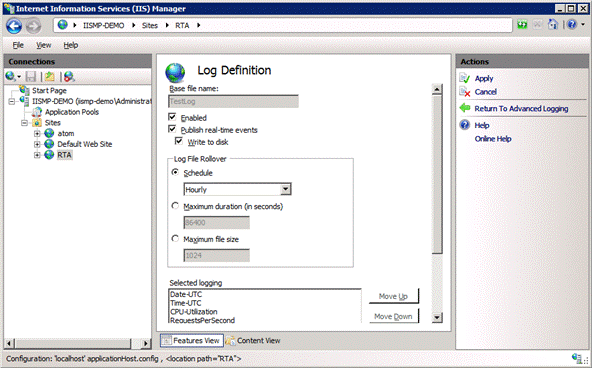This screenshot has width=592, height=368.
Task: Click the RTA site globe icon
Action: pyautogui.click(x=49, y=155)
